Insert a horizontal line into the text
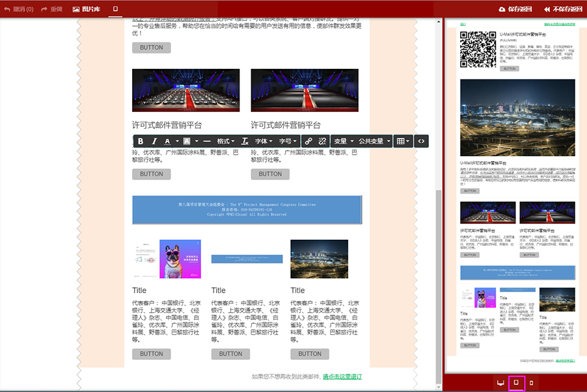The image size is (587, 392). (x=207, y=141)
